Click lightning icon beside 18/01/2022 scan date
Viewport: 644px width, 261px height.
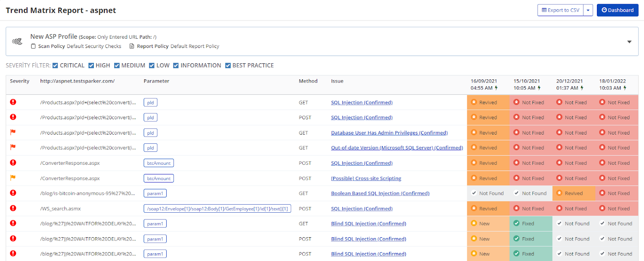click(x=625, y=88)
